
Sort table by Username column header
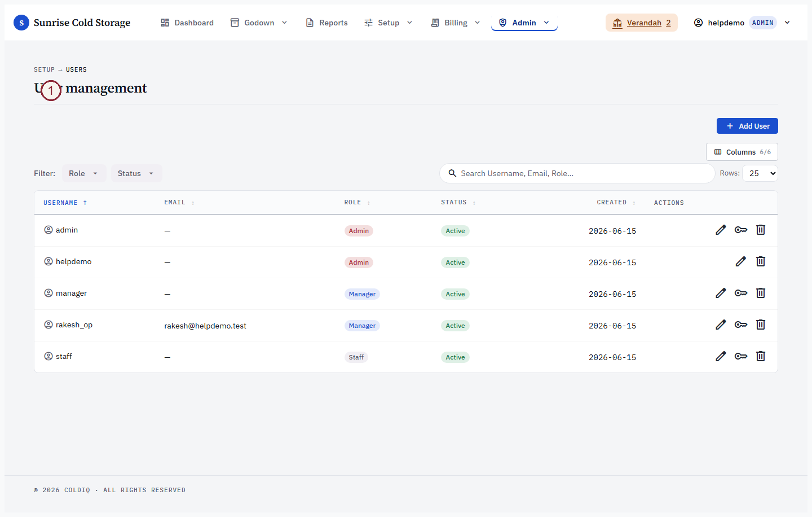pyautogui.click(x=65, y=203)
